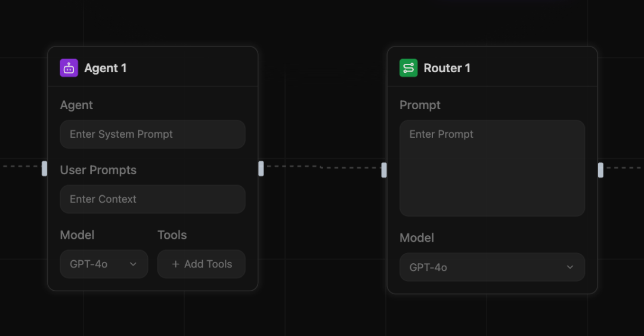Image resolution: width=644 pixels, height=336 pixels.
Task: Expand the GPT-4o model dropdown in Agent 1
Action: pos(104,264)
